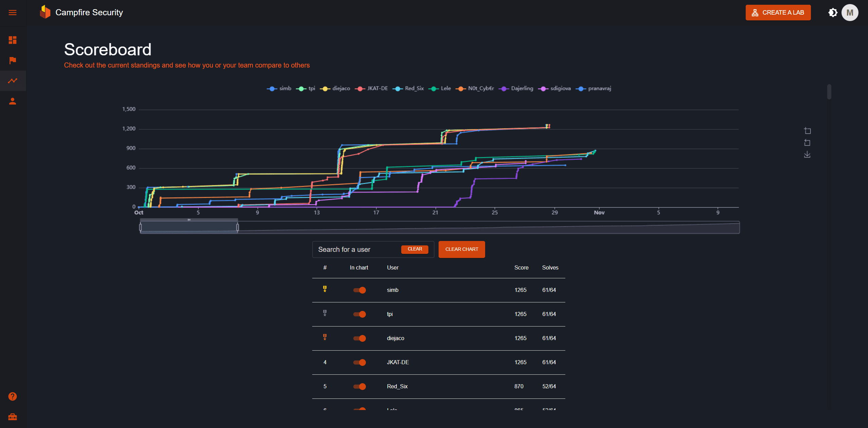Screen dimensions: 868x428
Task: Click the chart time range slider handle
Action: coord(237,227)
